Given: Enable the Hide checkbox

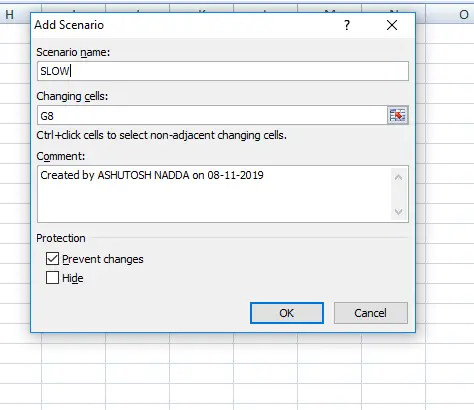Looking at the screenshot, I should point(52,278).
